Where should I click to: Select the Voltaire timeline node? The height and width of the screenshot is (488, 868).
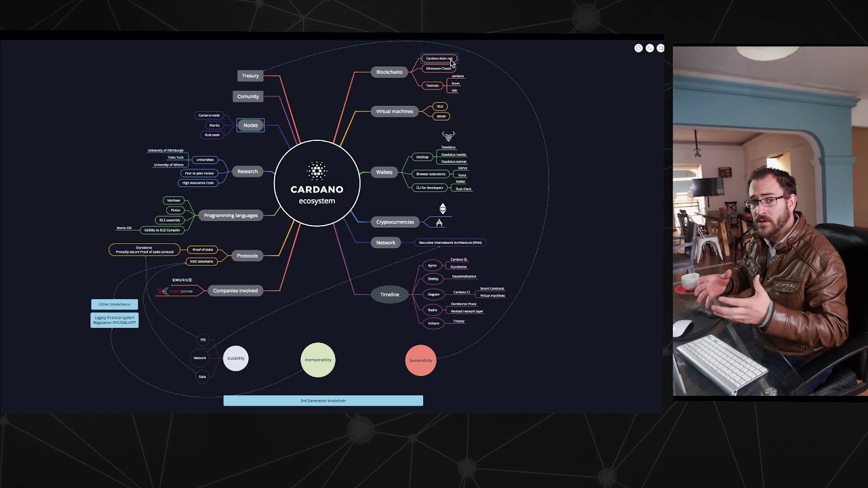coord(434,323)
